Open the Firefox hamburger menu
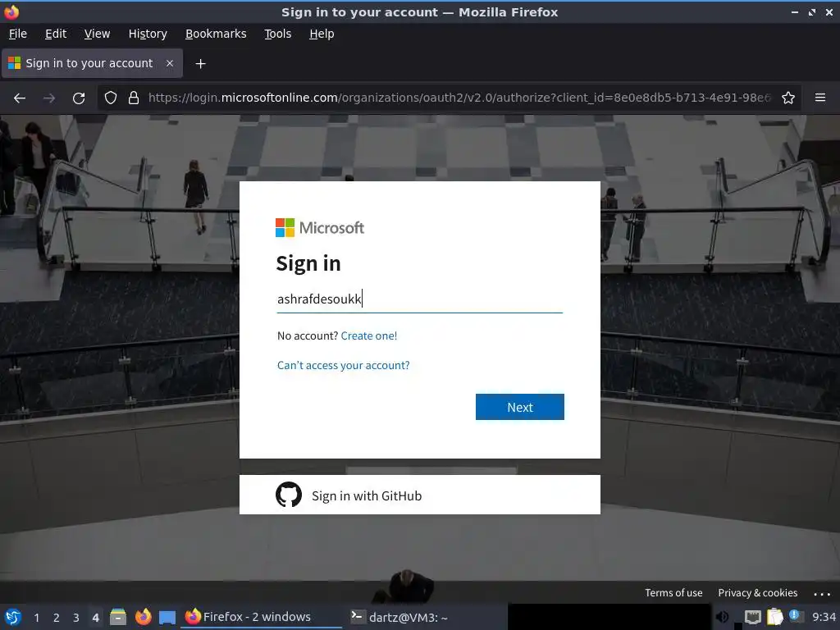Image resolution: width=840 pixels, height=630 pixels. point(820,98)
